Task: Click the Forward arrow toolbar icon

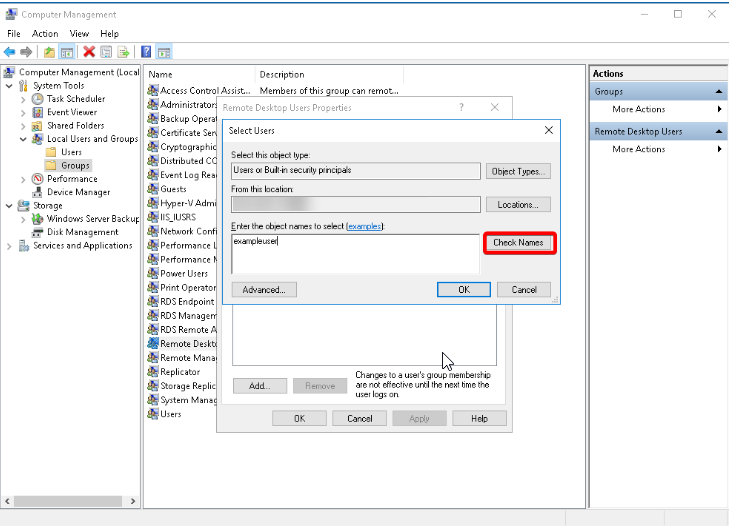Action: [26, 52]
